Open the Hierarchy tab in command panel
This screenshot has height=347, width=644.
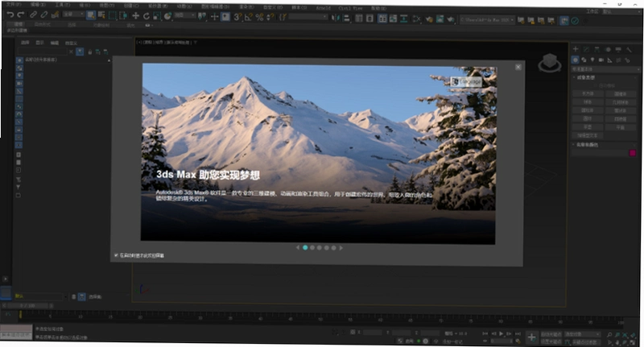597,49
